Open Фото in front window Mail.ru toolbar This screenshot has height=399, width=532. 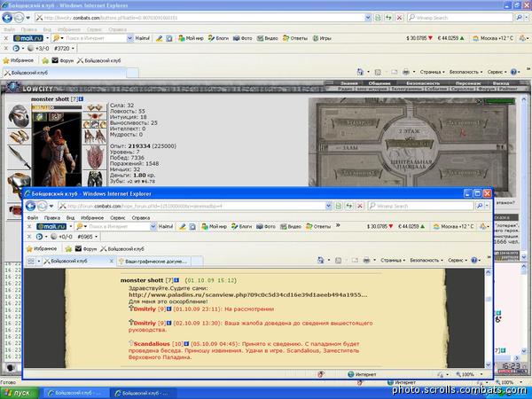(x=266, y=226)
